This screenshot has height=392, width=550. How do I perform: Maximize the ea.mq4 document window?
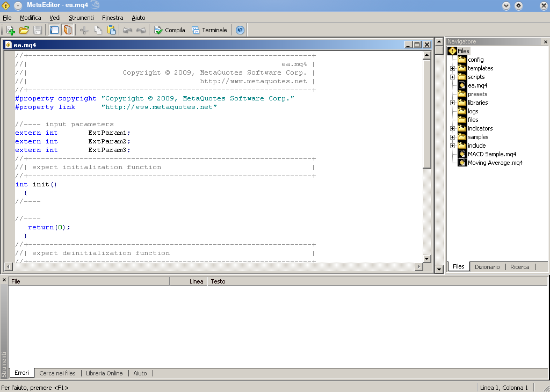417,45
